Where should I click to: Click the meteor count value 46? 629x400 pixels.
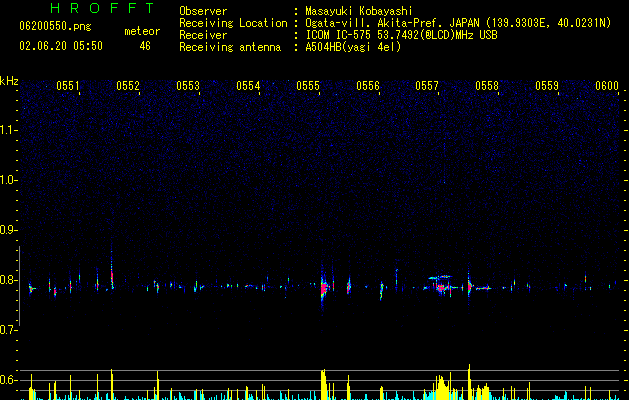coord(145,46)
